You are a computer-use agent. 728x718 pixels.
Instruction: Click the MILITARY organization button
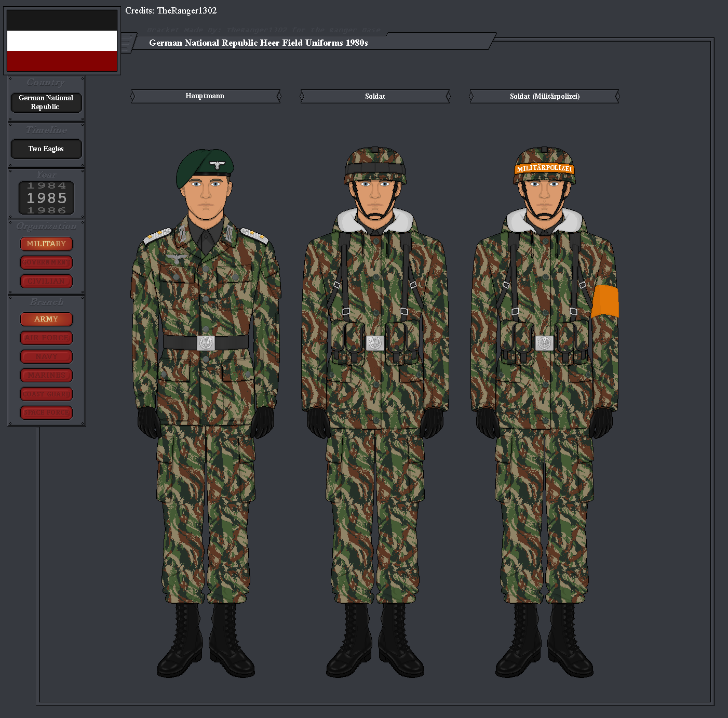point(46,244)
